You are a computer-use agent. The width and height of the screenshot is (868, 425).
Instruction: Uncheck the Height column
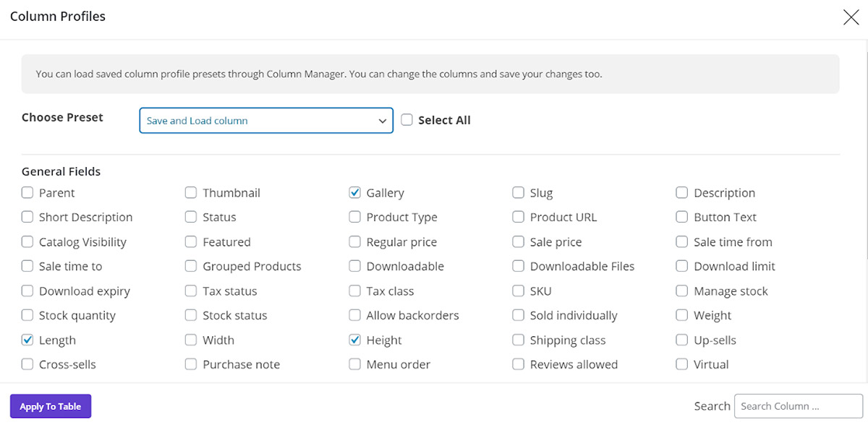click(x=354, y=340)
